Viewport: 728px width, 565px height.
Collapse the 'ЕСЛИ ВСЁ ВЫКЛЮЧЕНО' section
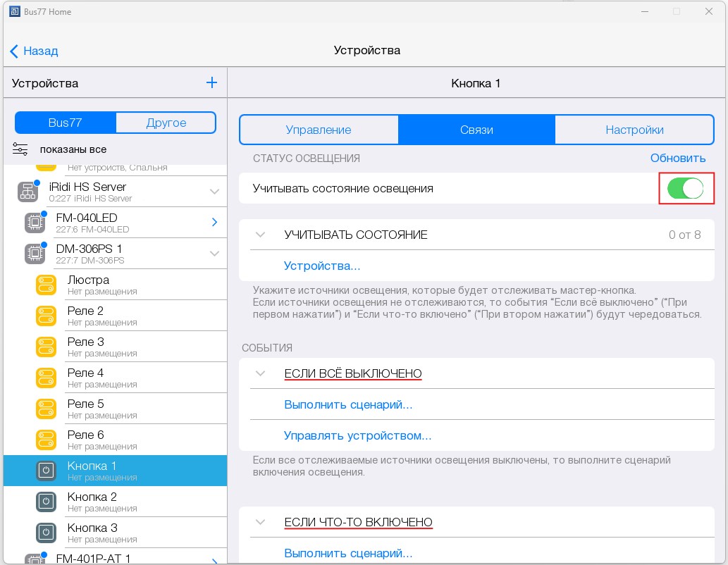tap(261, 373)
